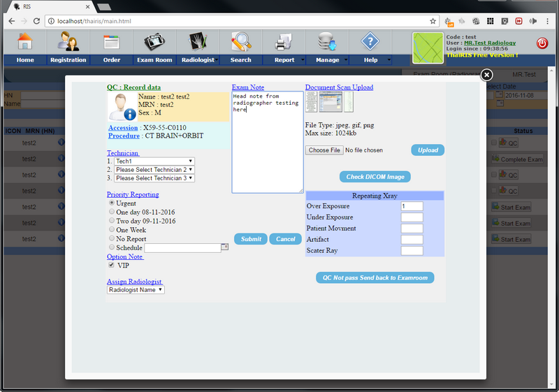Open the Schedule calendar picker icon

[224, 247]
